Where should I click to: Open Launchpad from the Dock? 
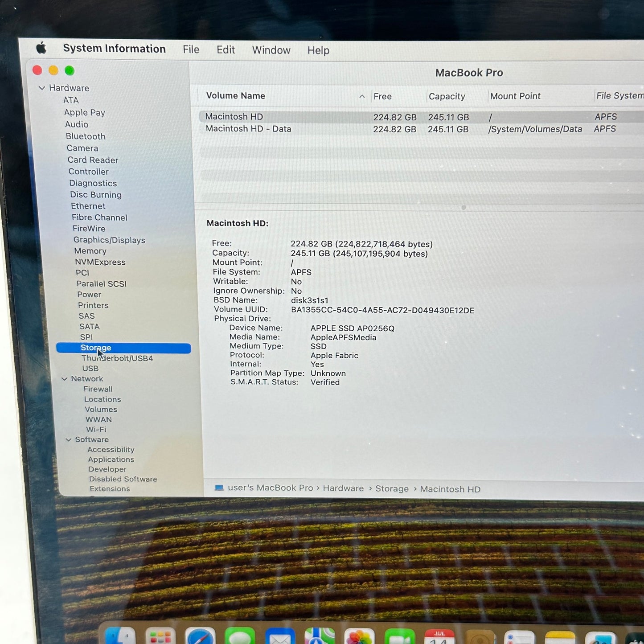(160, 636)
